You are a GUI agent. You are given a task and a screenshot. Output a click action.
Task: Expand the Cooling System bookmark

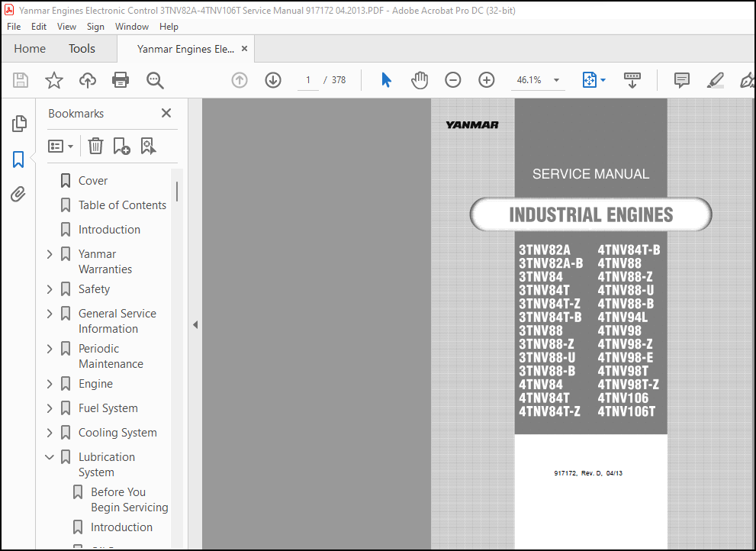click(x=50, y=432)
